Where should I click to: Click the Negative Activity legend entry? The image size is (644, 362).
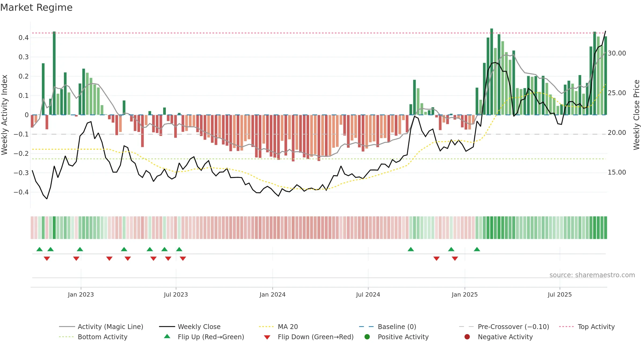499,337
